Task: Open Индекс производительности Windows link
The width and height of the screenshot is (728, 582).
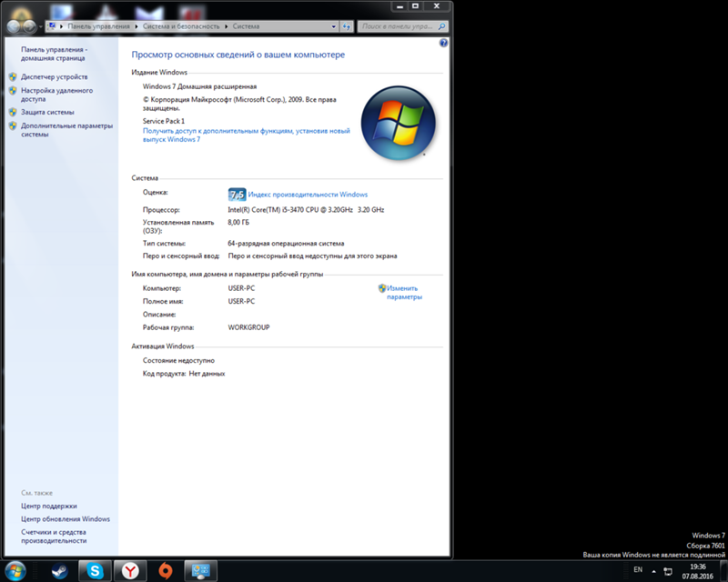Action: [308, 195]
